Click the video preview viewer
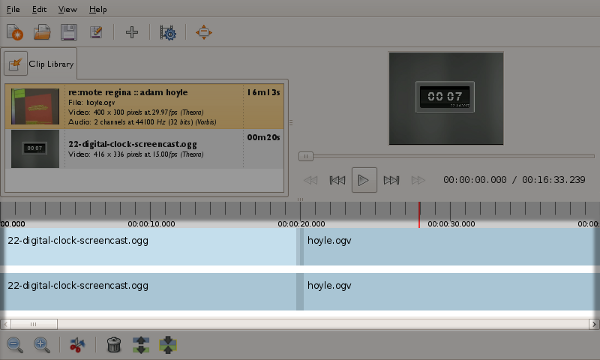This screenshot has width=600, height=360. click(446, 99)
